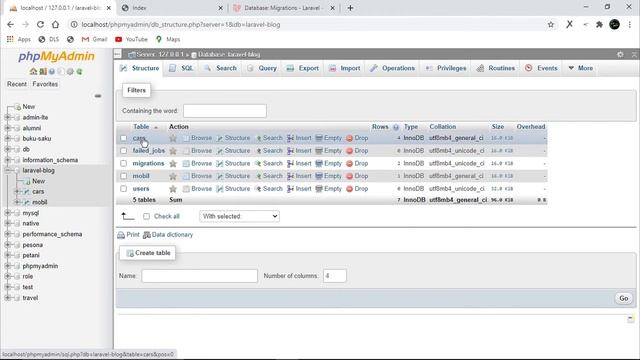Sort by Table column header

(141, 127)
